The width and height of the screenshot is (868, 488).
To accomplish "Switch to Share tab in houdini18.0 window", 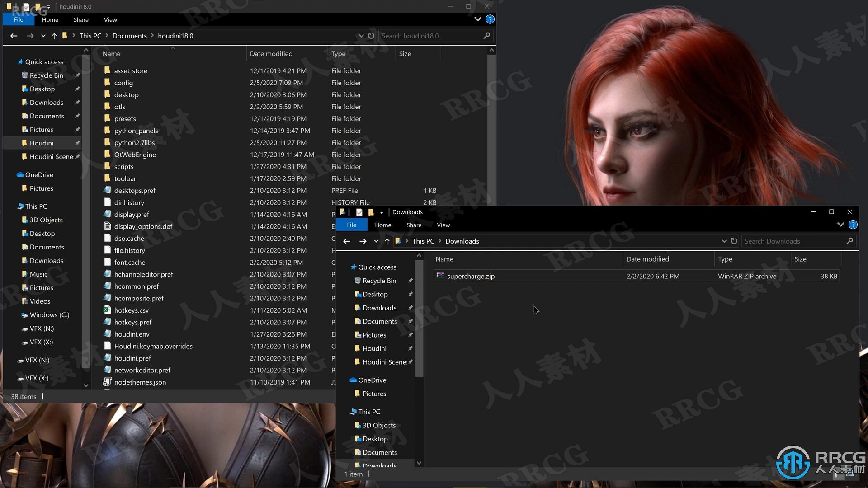I will 81,20.
